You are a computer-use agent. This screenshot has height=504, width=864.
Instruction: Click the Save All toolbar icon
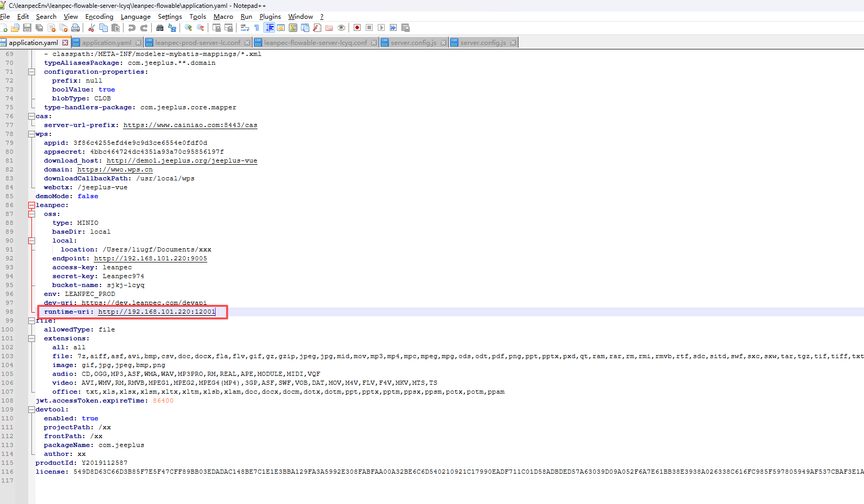(x=39, y=28)
